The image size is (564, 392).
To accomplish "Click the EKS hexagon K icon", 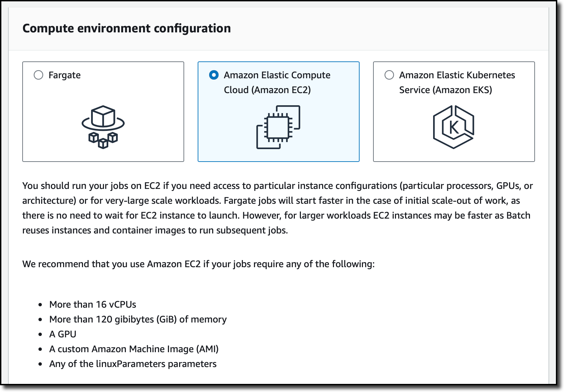I will click(454, 127).
